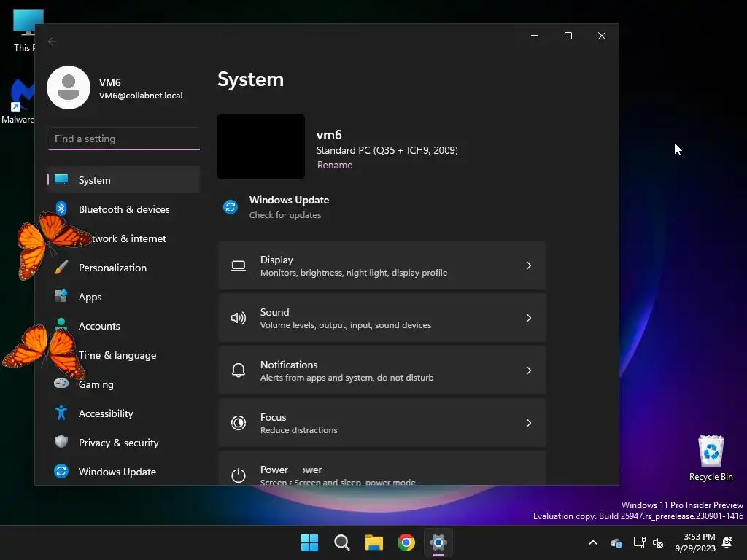The width and height of the screenshot is (747, 560).
Task: Select Gaming in the sidebar
Action: point(123,384)
